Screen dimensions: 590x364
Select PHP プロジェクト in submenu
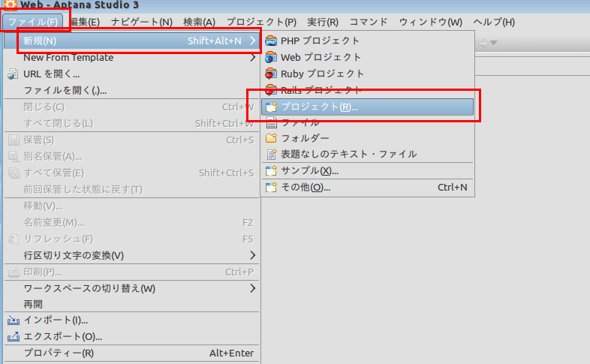point(368,41)
